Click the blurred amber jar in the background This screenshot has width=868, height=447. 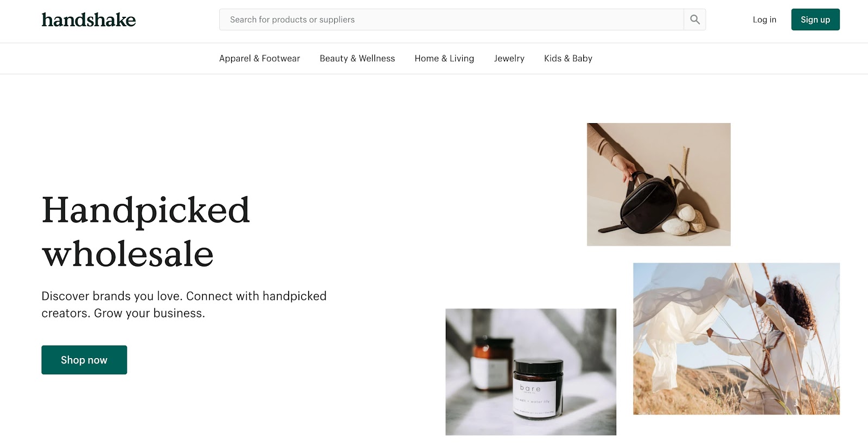(x=492, y=362)
